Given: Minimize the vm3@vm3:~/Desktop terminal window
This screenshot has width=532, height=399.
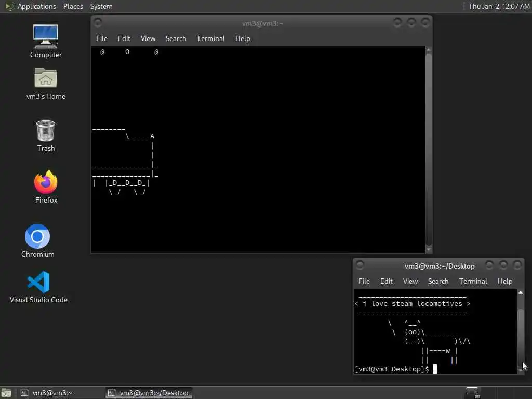Looking at the screenshot, I should (489, 264).
